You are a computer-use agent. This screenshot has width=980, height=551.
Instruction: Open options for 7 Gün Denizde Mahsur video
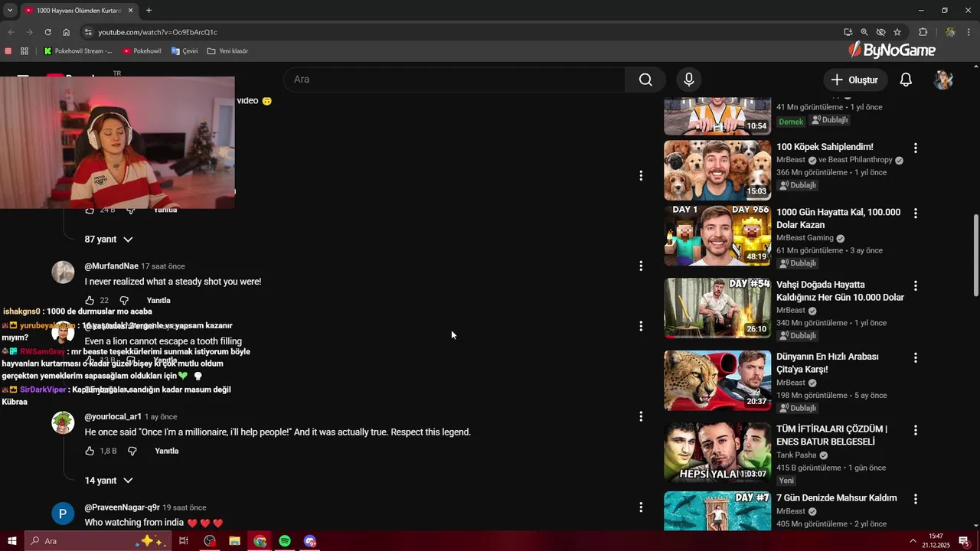coord(915,499)
